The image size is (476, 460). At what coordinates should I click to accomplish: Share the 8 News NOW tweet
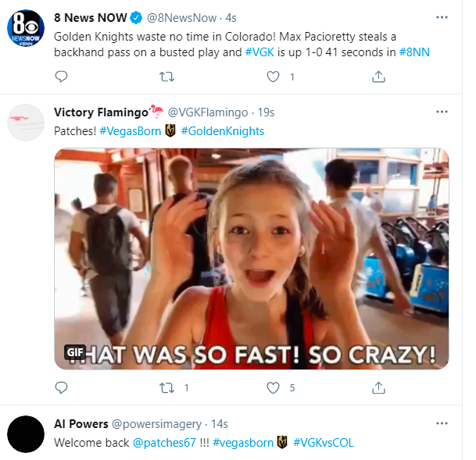tap(378, 77)
